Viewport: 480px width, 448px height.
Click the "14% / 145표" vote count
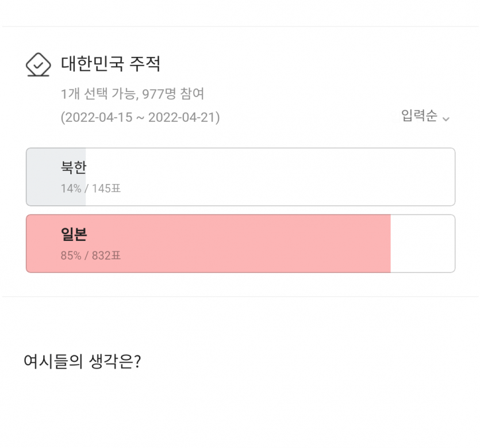[x=91, y=189]
